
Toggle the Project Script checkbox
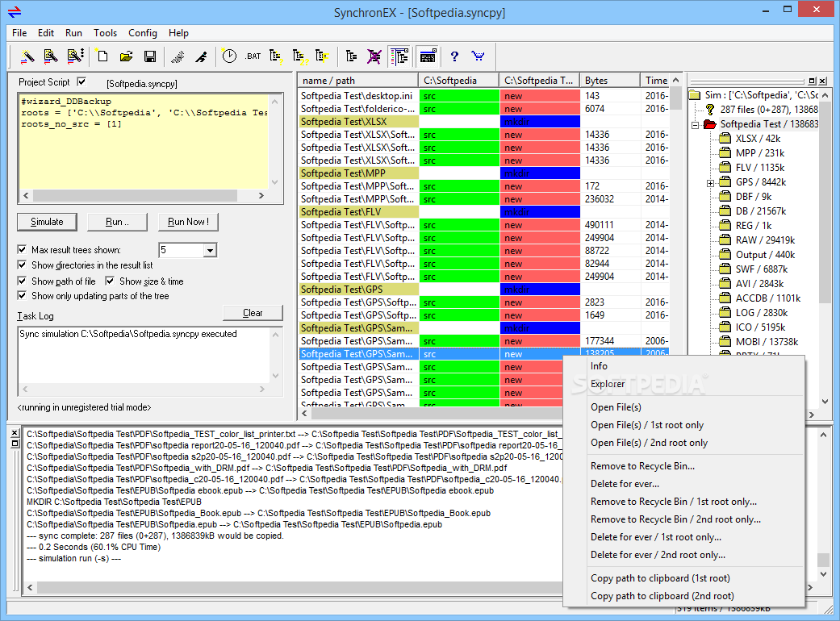(x=81, y=82)
